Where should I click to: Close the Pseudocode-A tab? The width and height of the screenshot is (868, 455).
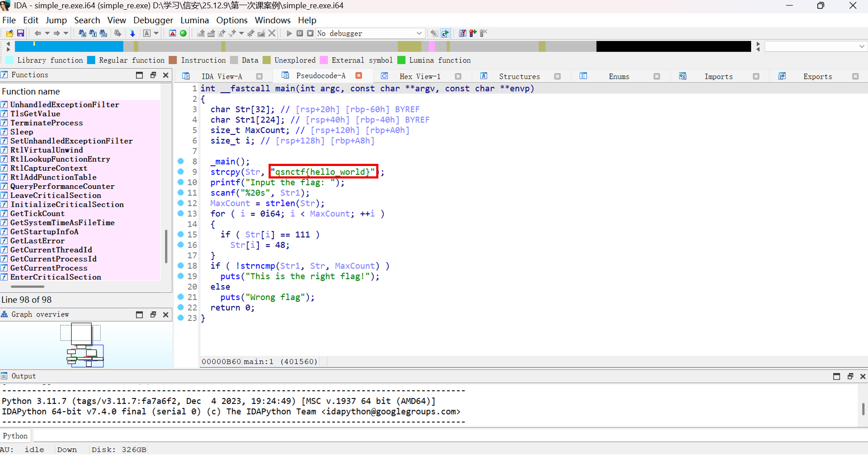pyautogui.click(x=359, y=75)
